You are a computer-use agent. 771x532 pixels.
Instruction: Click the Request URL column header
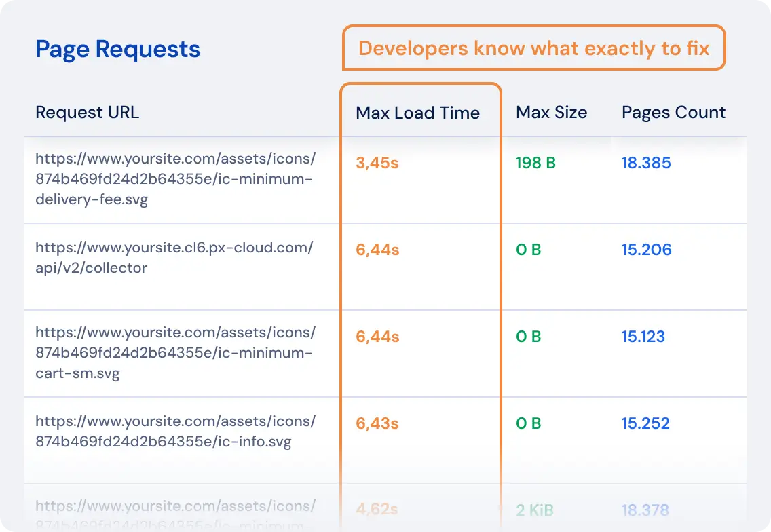[87, 113]
